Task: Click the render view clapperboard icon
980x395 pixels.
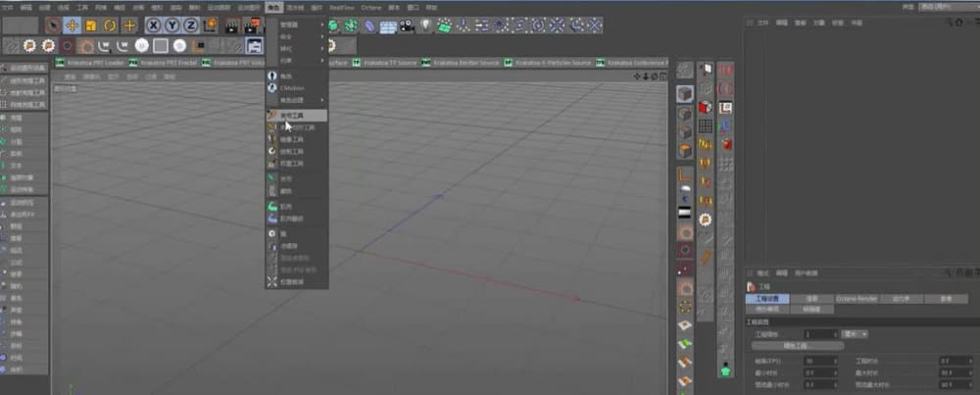Action: pos(232,25)
